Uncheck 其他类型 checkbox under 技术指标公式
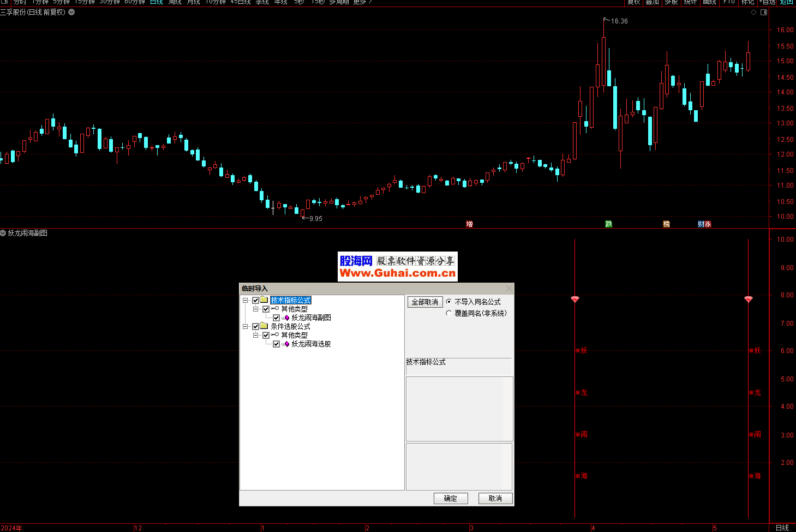 pyautogui.click(x=266, y=309)
